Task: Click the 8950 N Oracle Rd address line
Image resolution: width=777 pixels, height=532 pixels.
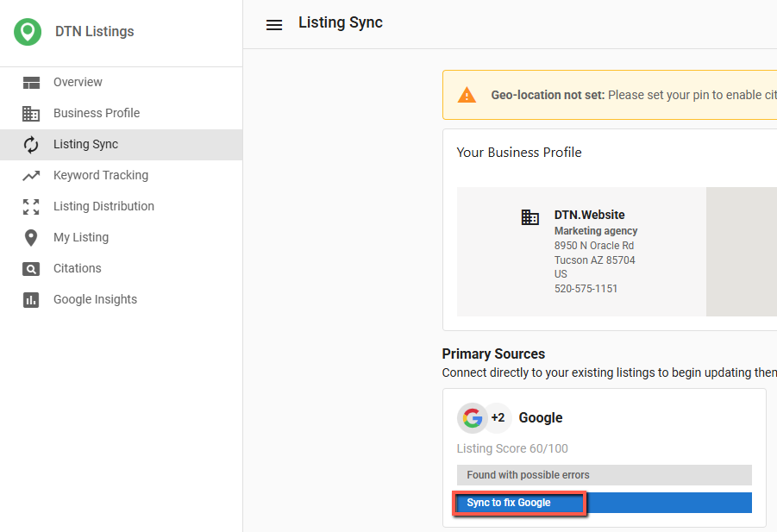Action: 593,246
